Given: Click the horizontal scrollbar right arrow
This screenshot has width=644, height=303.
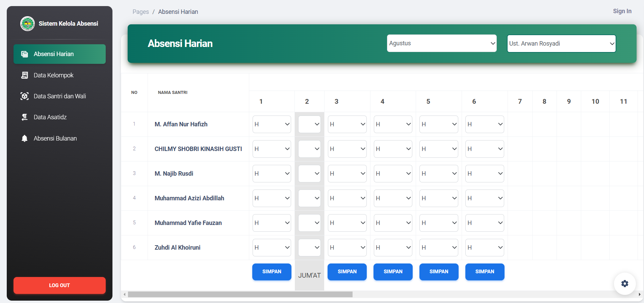Looking at the screenshot, I should tap(639, 295).
